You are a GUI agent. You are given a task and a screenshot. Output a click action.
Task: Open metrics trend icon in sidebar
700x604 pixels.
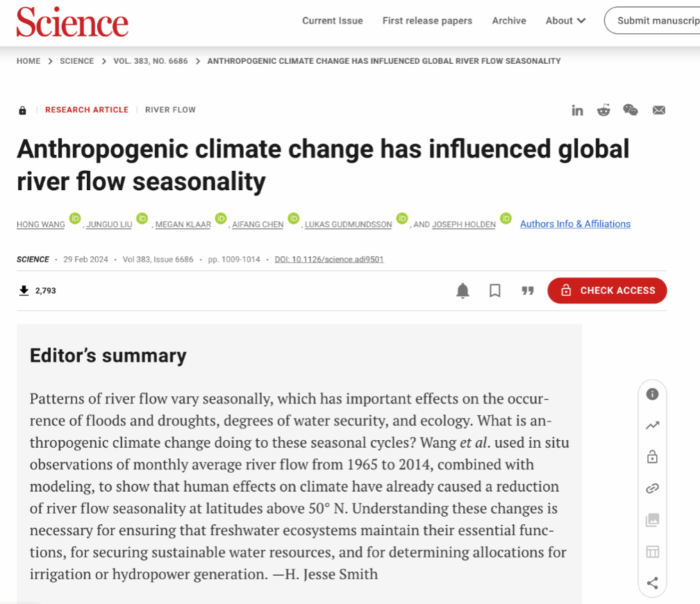(652, 426)
